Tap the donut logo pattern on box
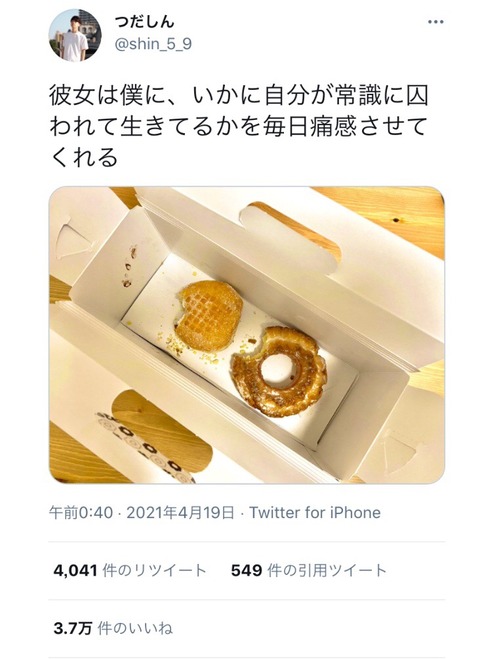The image size is (480, 659). (144, 446)
